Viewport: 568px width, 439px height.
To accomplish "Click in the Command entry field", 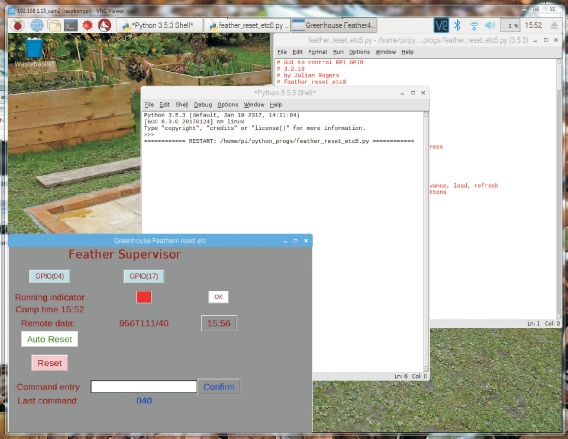I will (144, 386).
